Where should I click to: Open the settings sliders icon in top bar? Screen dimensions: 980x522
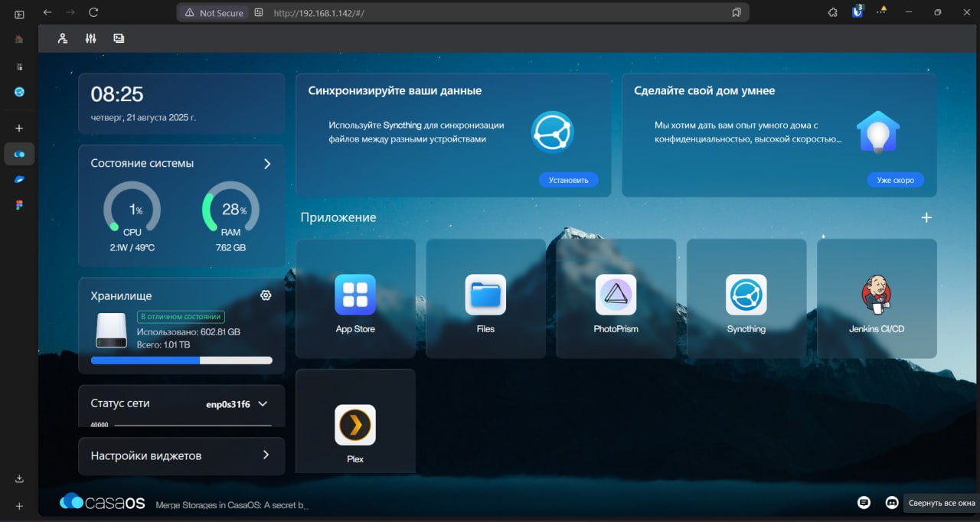(90, 38)
